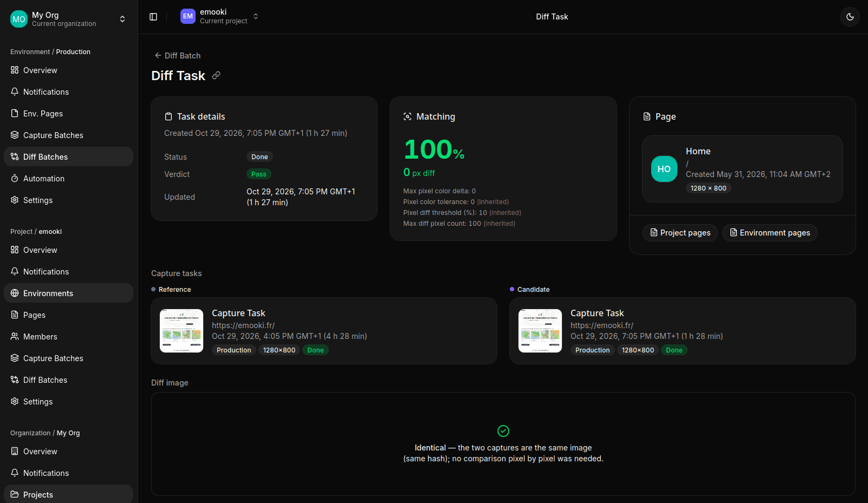Click the Project Settings gear icon
The image size is (868, 503).
pos(15,401)
